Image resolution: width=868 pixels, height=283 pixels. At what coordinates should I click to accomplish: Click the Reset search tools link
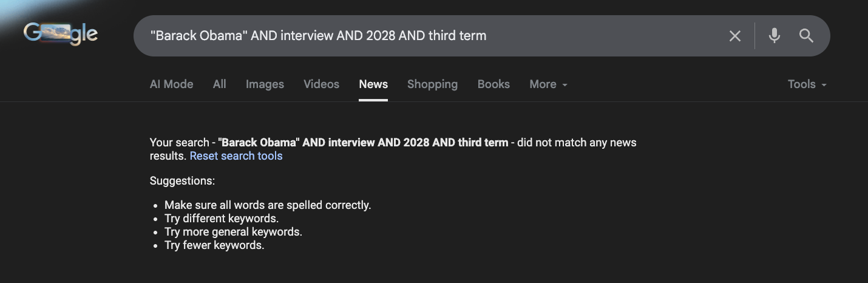click(x=236, y=156)
